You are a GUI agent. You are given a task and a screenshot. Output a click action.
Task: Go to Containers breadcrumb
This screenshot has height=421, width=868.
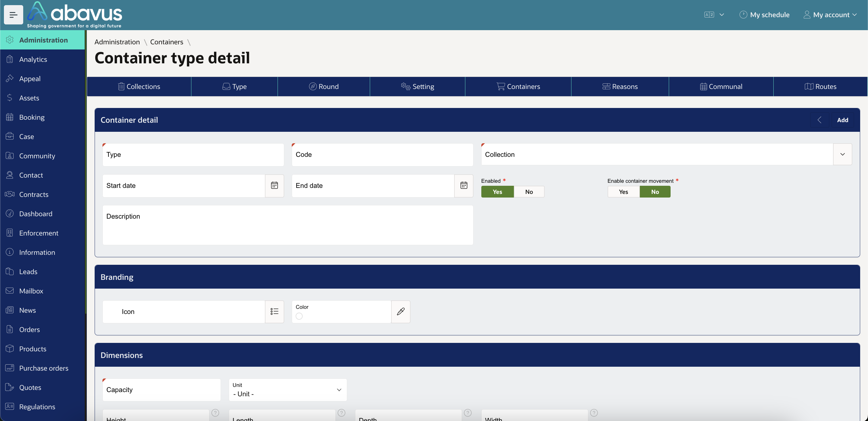coord(166,42)
